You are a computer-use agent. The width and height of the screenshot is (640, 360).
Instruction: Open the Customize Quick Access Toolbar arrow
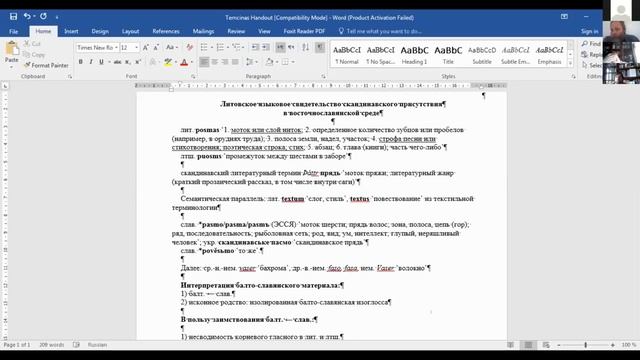(x=57, y=17)
